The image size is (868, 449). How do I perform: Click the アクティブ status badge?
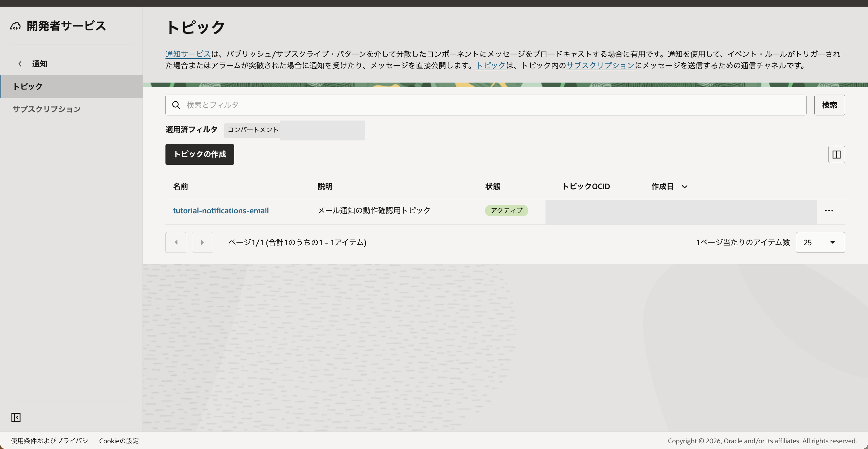coord(506,211)
